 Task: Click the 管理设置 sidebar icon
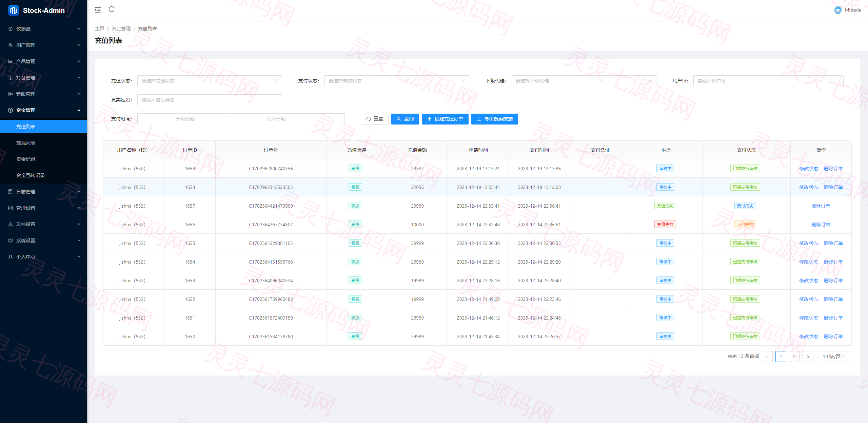pos(11,208)
